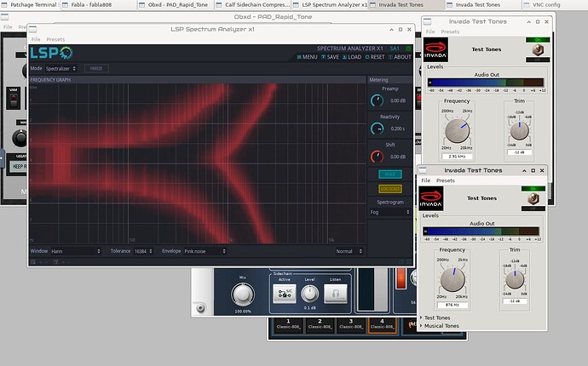The width and height of the screenshot is (588, 366).
Task: Expand the Test Tones section
Action: (x=437, y=317)
